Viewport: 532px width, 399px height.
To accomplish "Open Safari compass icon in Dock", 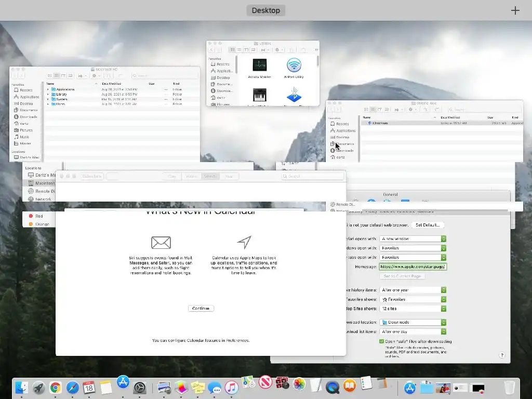I will click(x=72, y=387).
